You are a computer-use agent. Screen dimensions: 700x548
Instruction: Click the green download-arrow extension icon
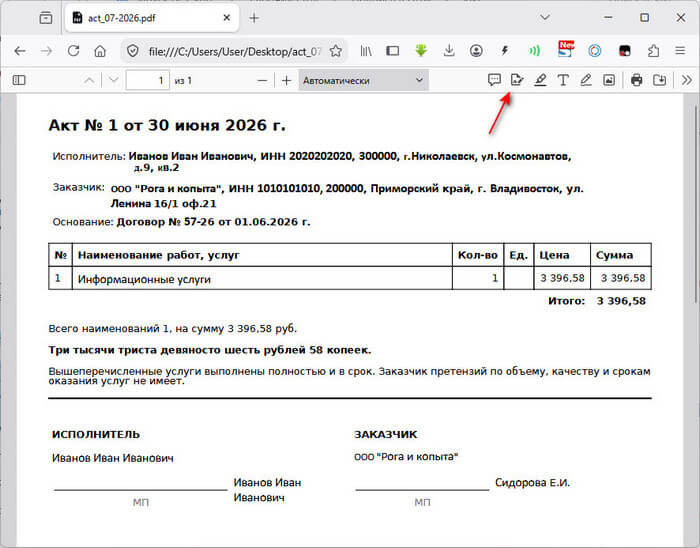tap(421, 50)
